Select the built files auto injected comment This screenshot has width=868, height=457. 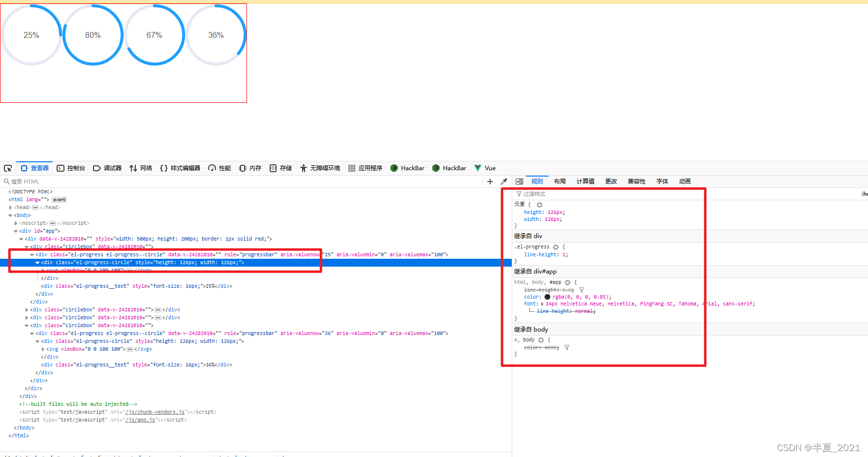coord(78,404)
